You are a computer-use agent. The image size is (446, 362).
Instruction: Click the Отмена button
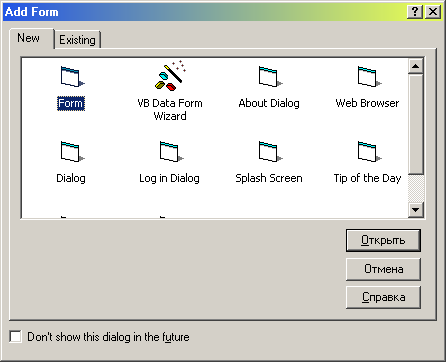point(383,269)
